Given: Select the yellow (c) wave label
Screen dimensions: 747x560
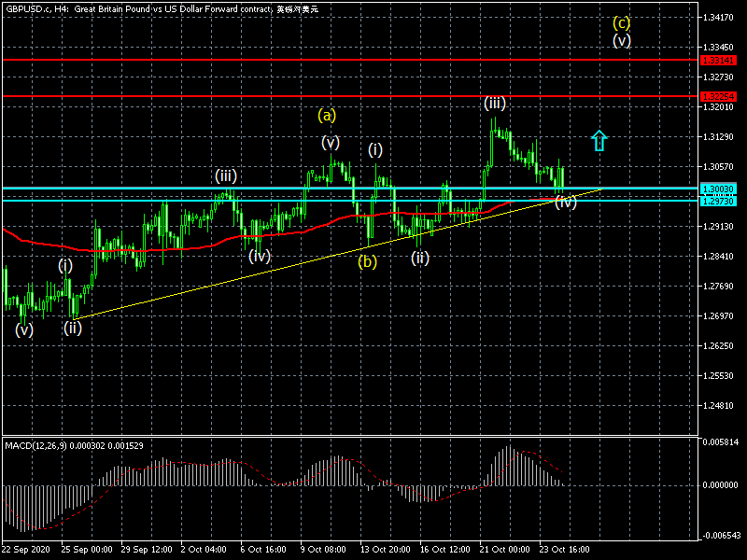Looking at the screenshot, I should [621, 22].
